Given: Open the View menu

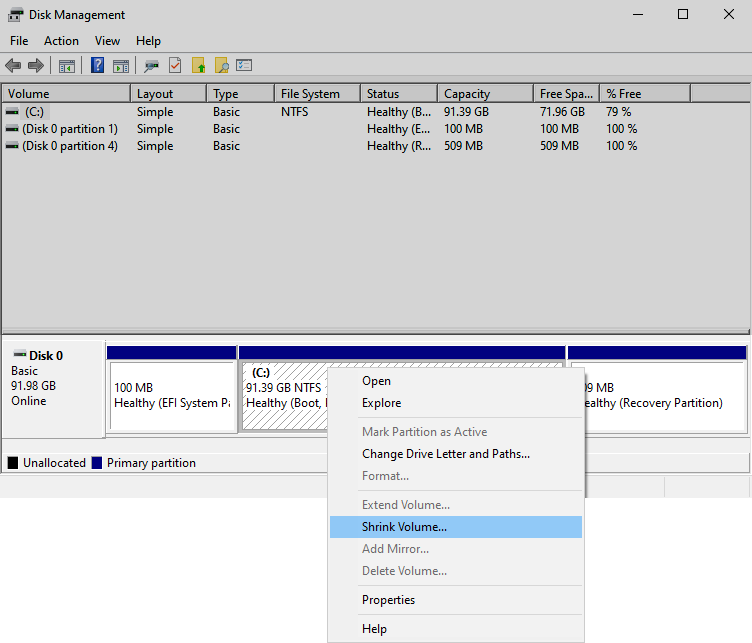Looking at the screenshot, I should click(107, 41).
